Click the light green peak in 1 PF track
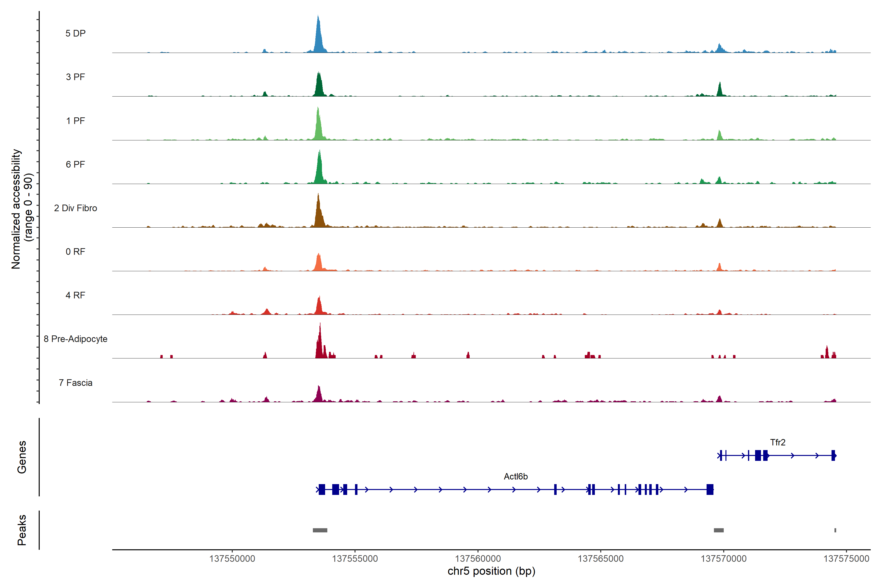 [318, 127]
